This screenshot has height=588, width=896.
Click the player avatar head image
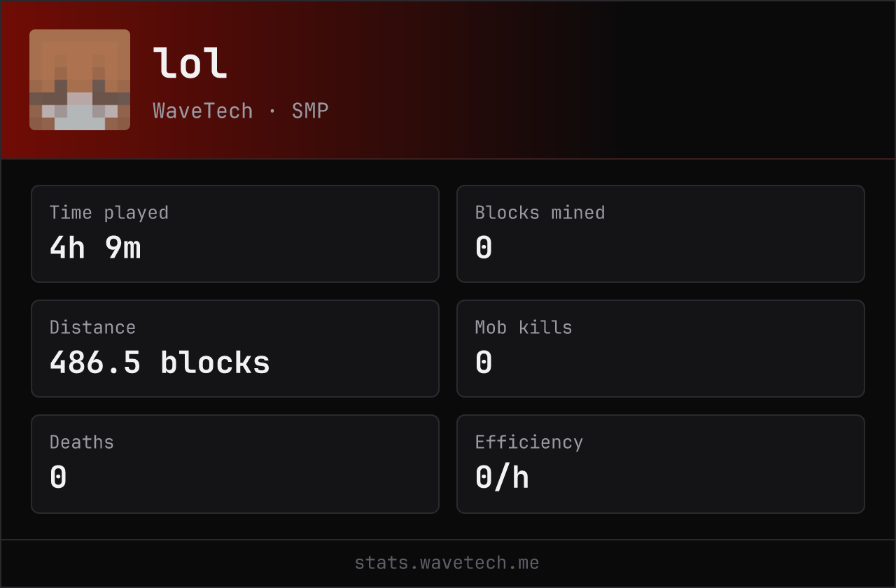point(80,80)
